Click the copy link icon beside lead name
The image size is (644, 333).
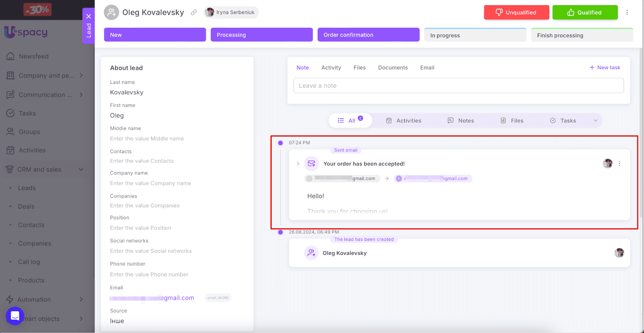pos(194,12)
